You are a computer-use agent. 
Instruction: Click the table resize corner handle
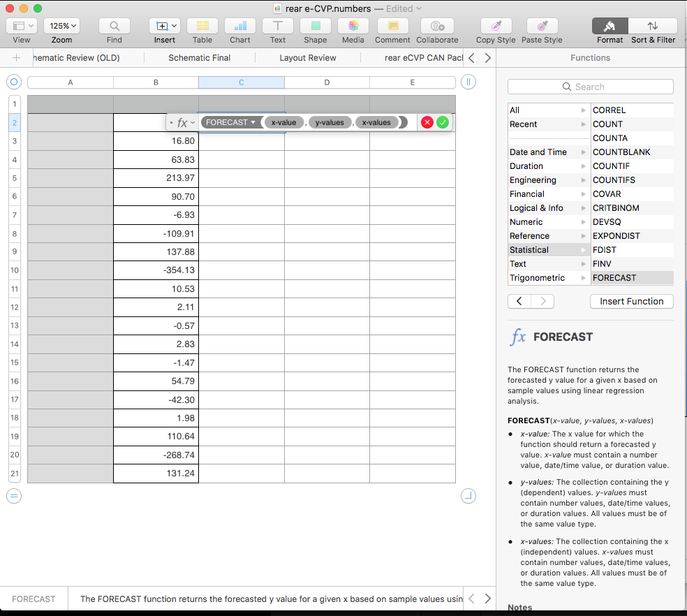click(x=468, y=496)
